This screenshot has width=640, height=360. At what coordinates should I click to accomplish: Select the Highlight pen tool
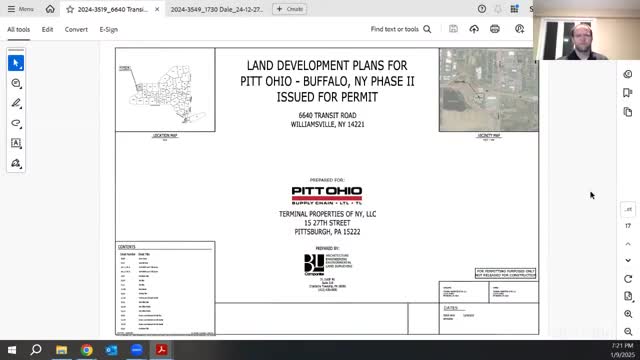click(x=16, y=103)
